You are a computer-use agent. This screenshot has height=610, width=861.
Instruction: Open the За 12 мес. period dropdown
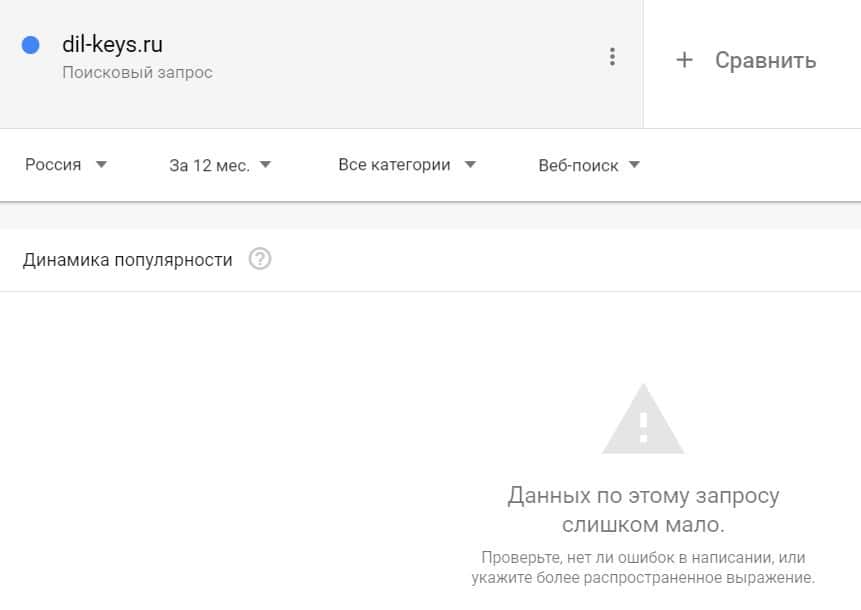[220, 165]
